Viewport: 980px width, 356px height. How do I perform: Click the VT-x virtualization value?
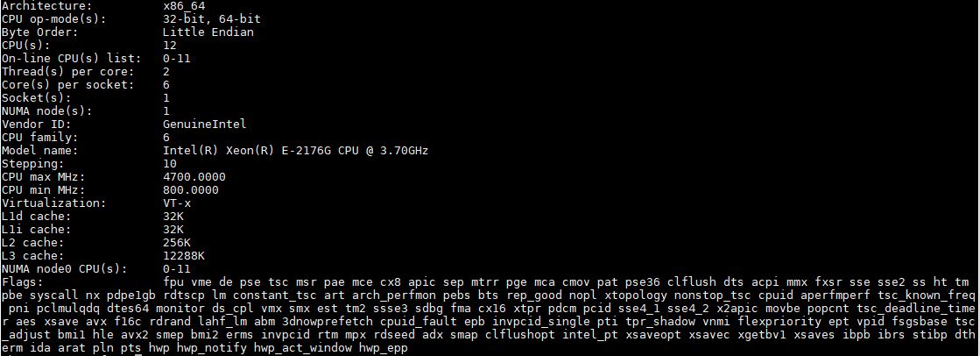click(176, 203)
